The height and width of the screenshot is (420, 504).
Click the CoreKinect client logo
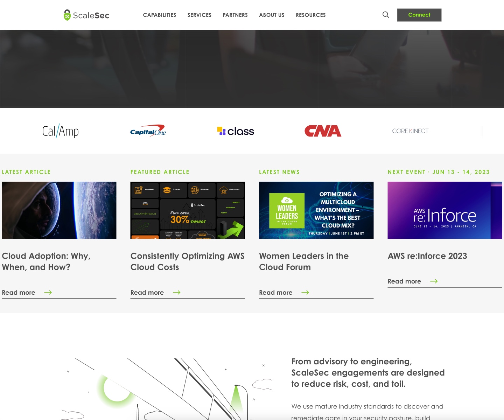[410, 131]
